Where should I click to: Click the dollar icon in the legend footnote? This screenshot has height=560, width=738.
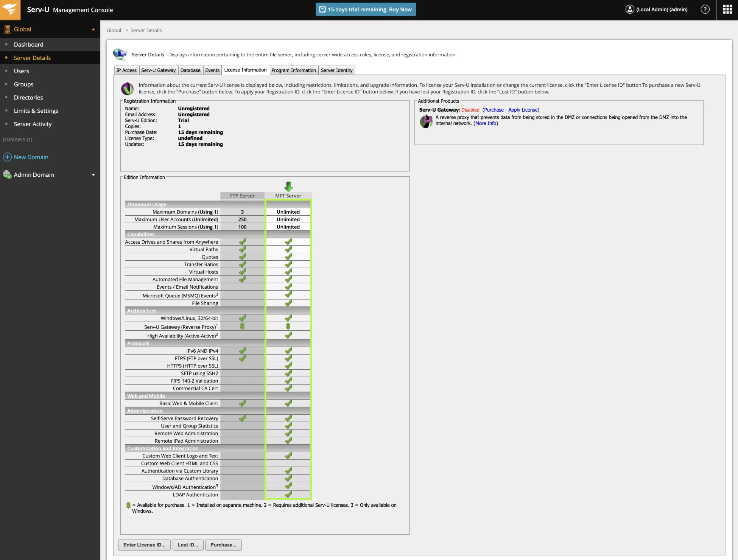(x=128, y=505)
